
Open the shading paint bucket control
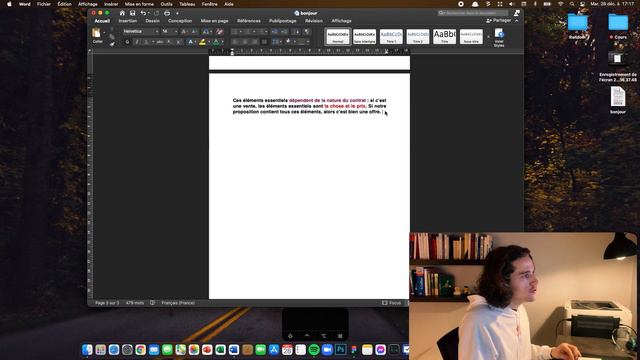tap(289, 42)
